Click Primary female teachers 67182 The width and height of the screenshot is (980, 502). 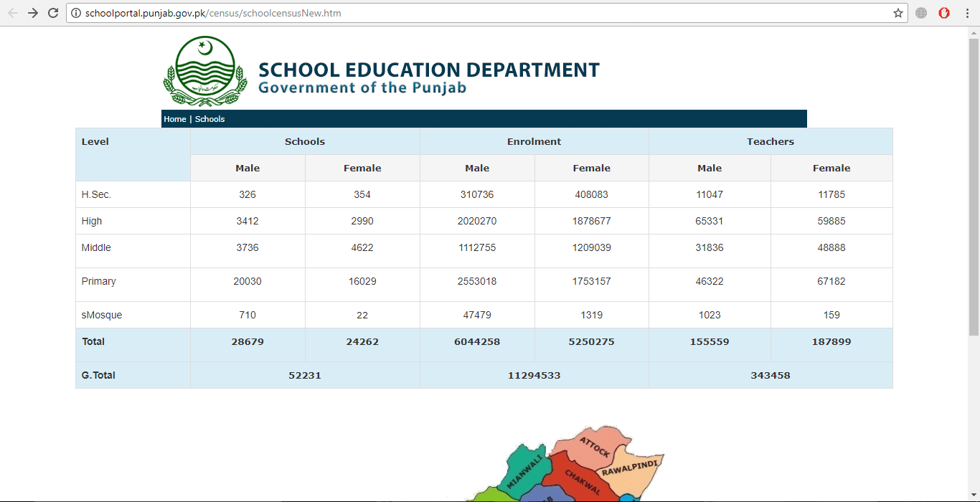tap(831, 281)
